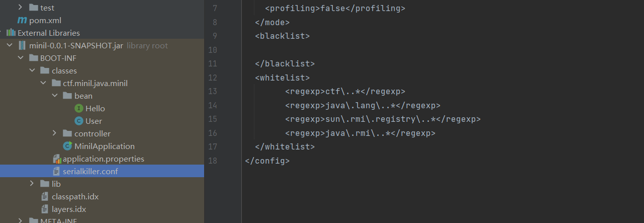Click the Hello interface icon
644x223 pixels.
pyautogui.click(x=78, y=109)
